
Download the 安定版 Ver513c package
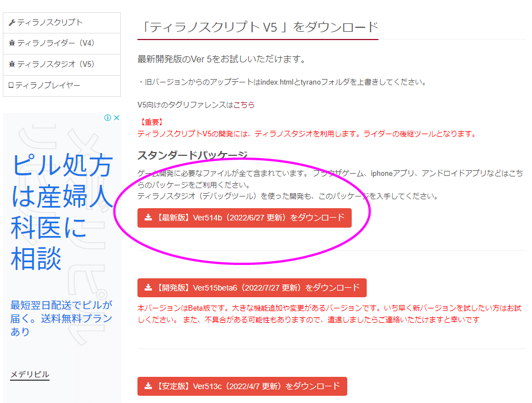[x=242, y=386]
